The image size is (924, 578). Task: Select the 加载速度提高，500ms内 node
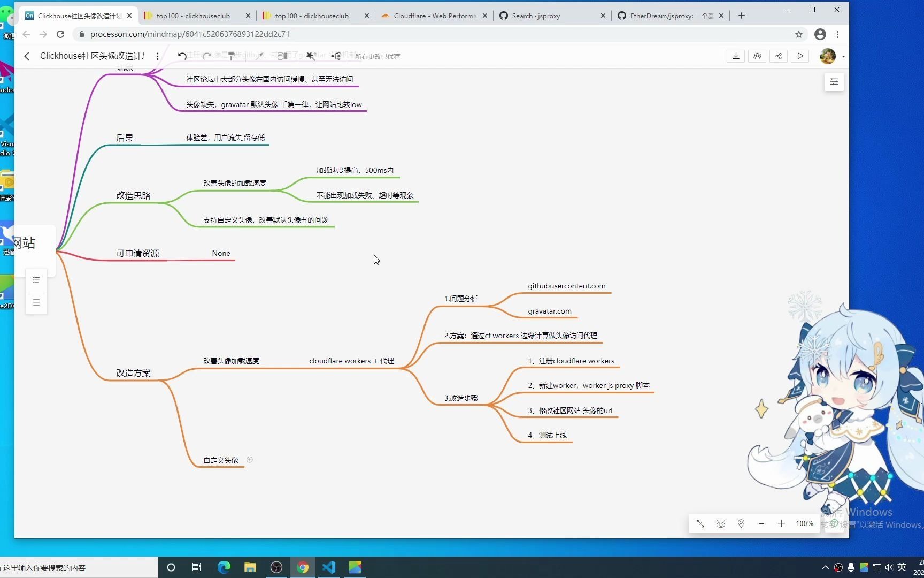[355, 170]
